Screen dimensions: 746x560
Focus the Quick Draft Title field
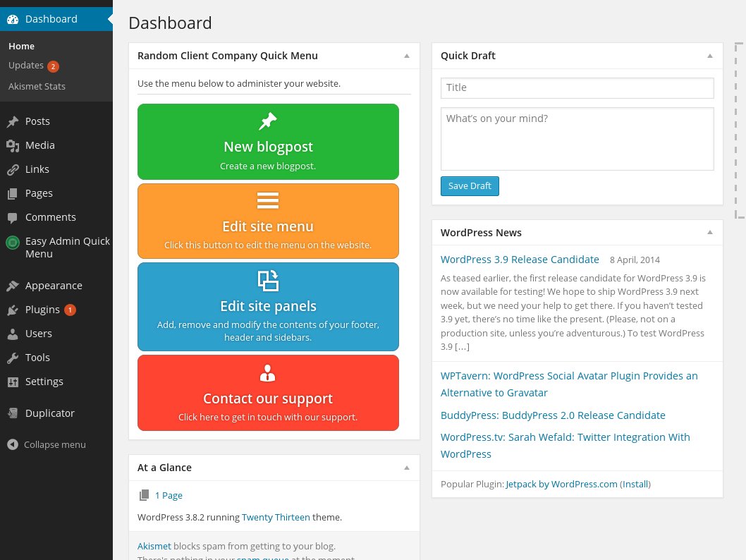[x=577, y=88]
